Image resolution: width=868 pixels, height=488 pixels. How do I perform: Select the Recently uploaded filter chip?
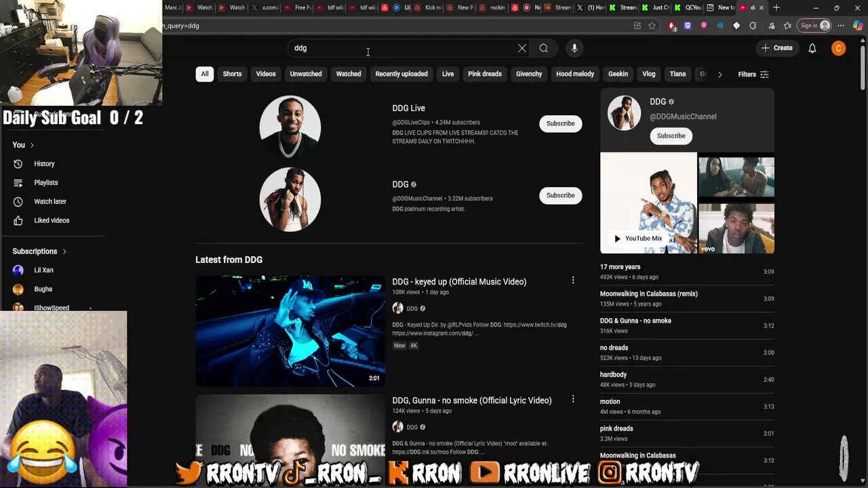(x=401, y=74)
